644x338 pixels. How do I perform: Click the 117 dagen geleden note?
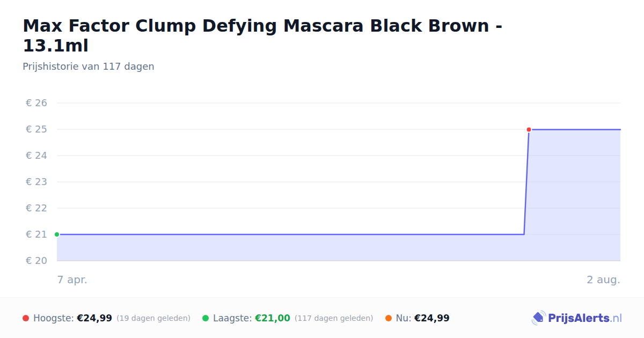coord(334,318)
